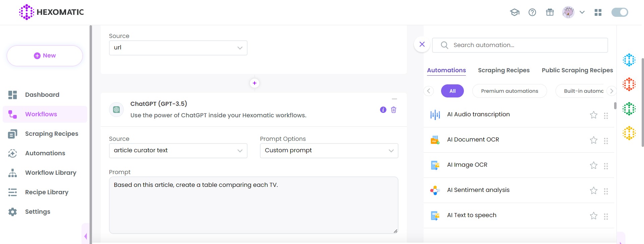Toggle the switch in the top bar
Viewport: 644px width, 244px height.
(620, 12)
